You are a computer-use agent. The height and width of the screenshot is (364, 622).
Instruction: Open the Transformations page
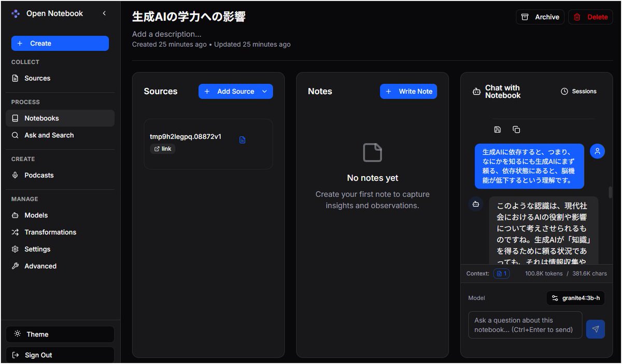[60, 232]
